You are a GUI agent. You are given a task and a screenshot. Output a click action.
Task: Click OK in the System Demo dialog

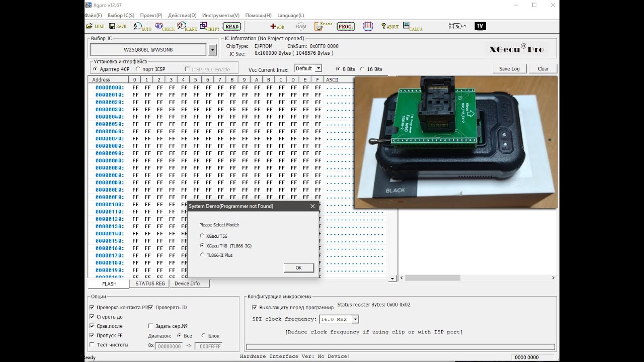click(298, 268)
